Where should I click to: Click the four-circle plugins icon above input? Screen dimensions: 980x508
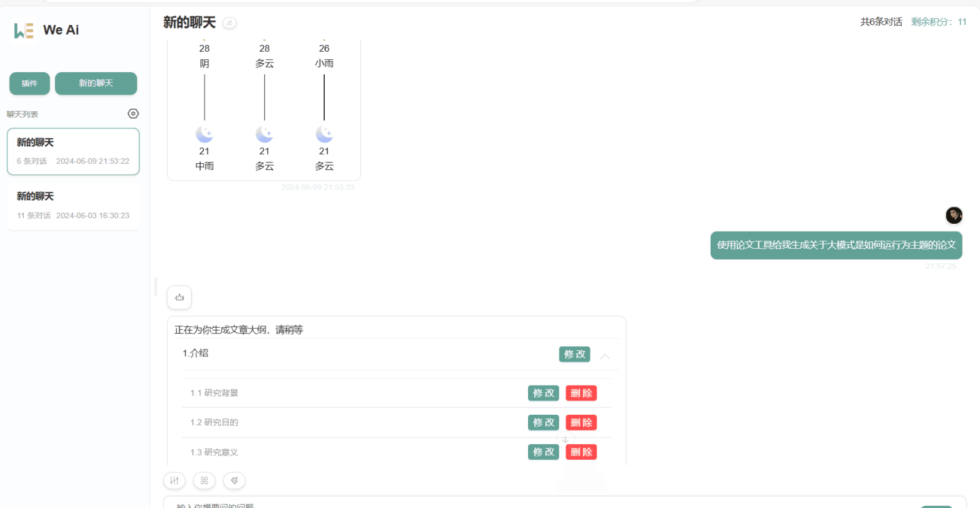[204, 481]
